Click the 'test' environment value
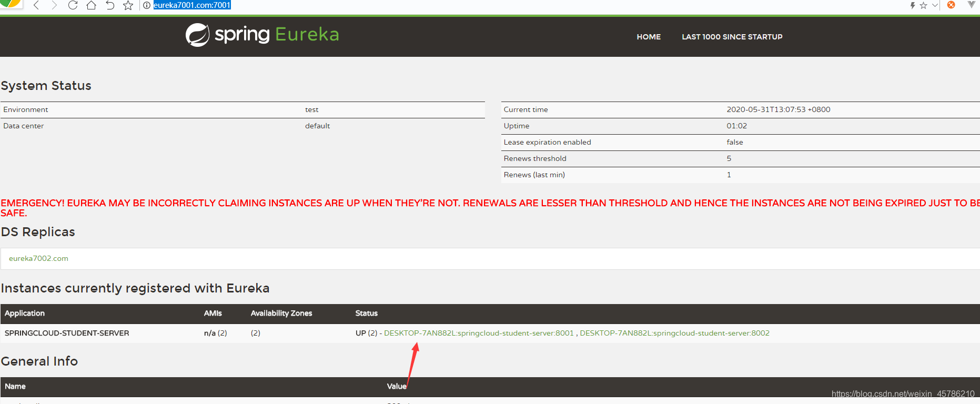 (x=312, y=109)
